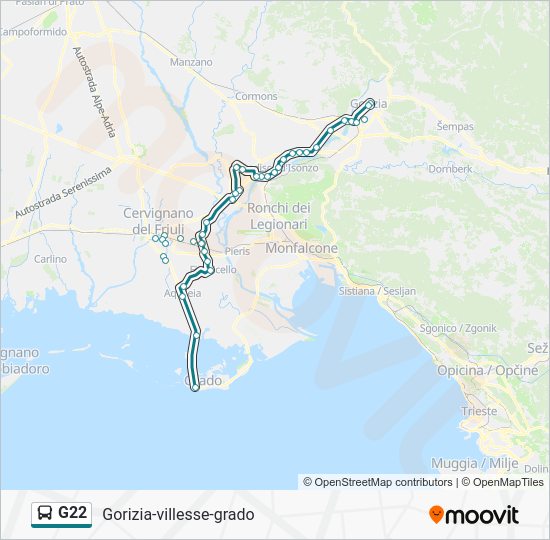Viewport: 550px width, 540px height.
Task: Click the Monfalcone city label
Action: [301, 248]
